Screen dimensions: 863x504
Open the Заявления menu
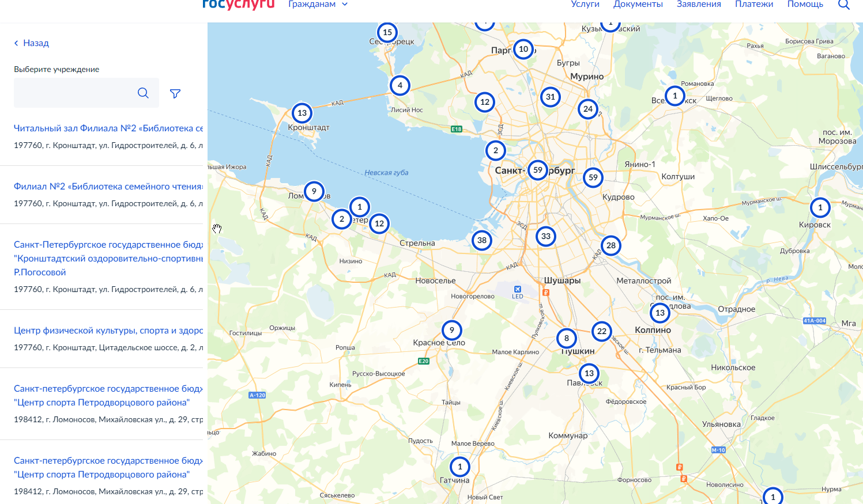click(x=699, y=4)
